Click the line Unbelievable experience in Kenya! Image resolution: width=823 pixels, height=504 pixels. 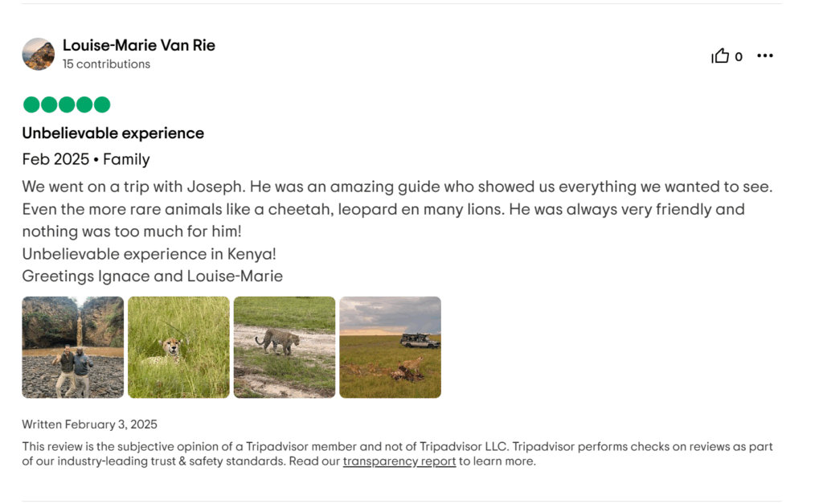pyautogui.click(x=149, y=254)
